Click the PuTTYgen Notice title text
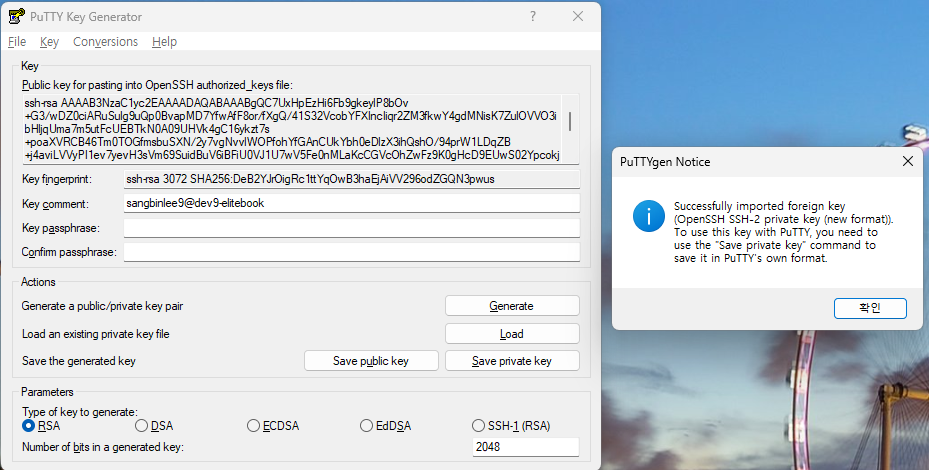Image resolution: width=929 pixels, height=470 pixels. pos(665,162)
